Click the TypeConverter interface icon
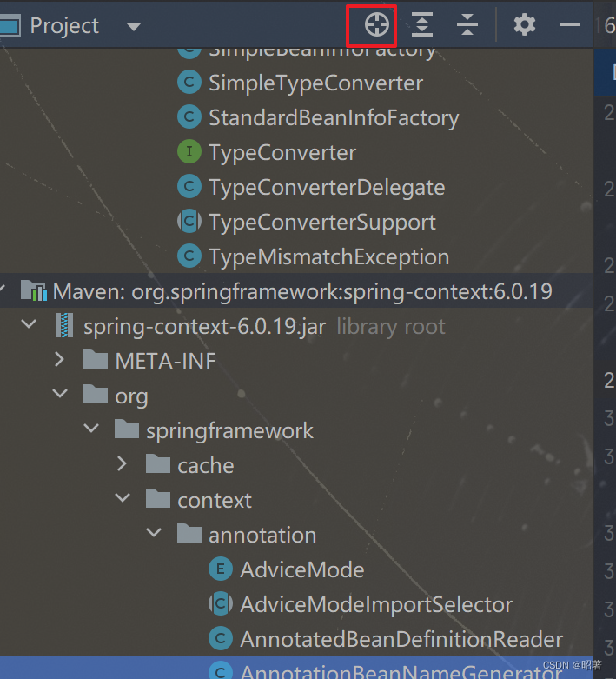616x679 pixels. coord(189,151)
